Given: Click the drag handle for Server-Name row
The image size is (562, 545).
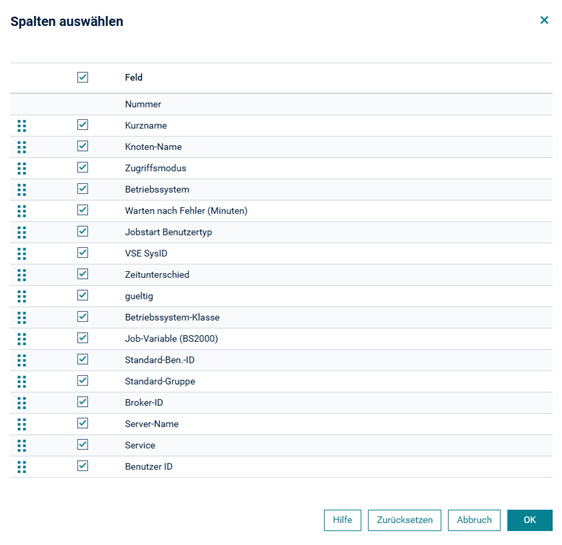Looking at the screenshot, I should click(22, 424).
